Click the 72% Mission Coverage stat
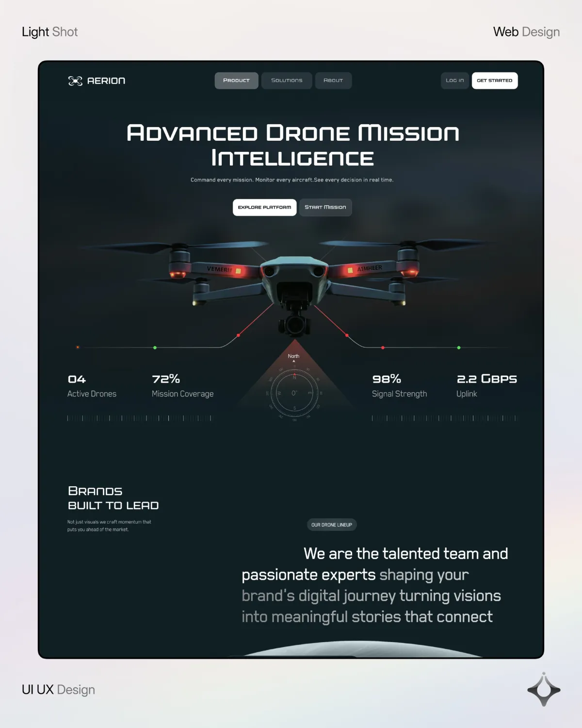The width and height of the screenshot is (582, 728). pos(183,386)
